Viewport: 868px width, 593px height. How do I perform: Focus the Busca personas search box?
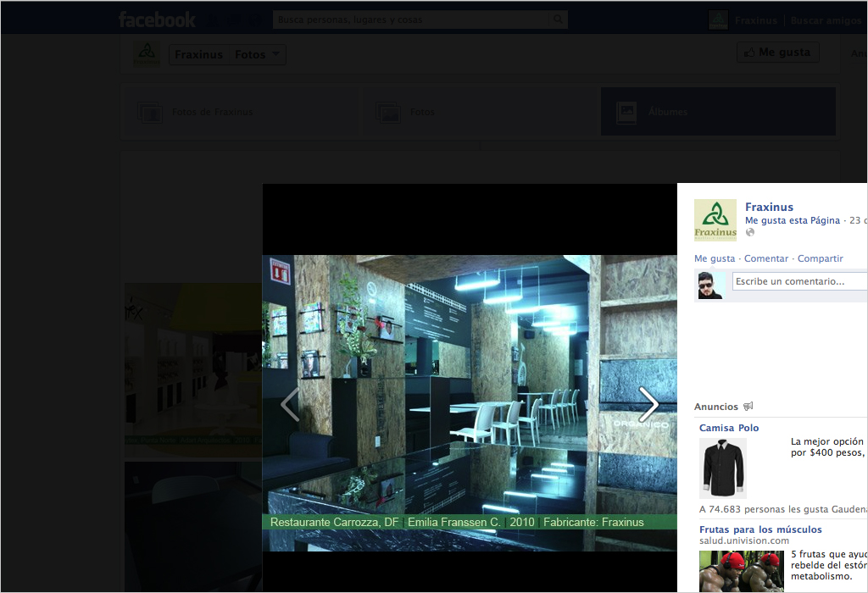[x=411, y=19]
